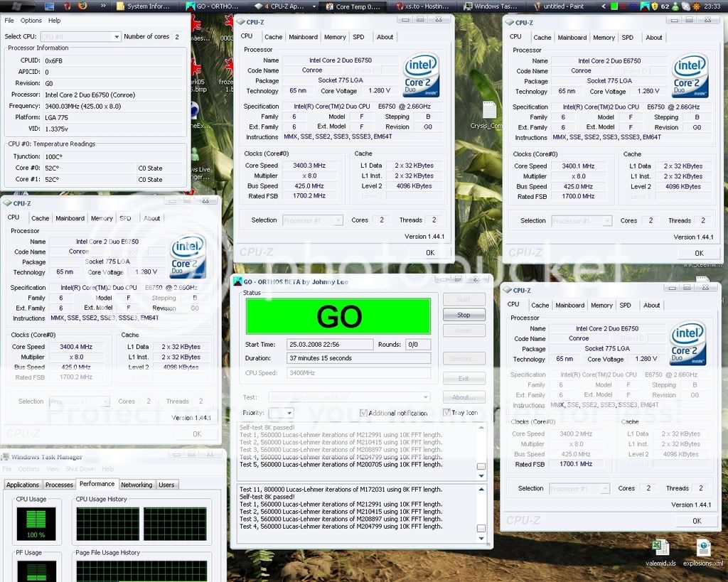The width and height of the screenshot is (728, 582).
Task: Click the title icon of the 3400.2 MHz CPU-Z window
Action: point(507,290)
